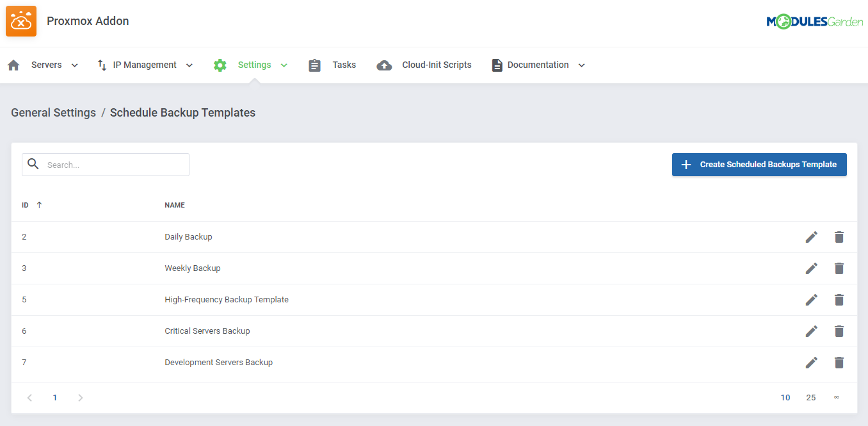
Task: Click the Proxmox Addon title text
Action: pyautogui.click(x=88, y=21)
